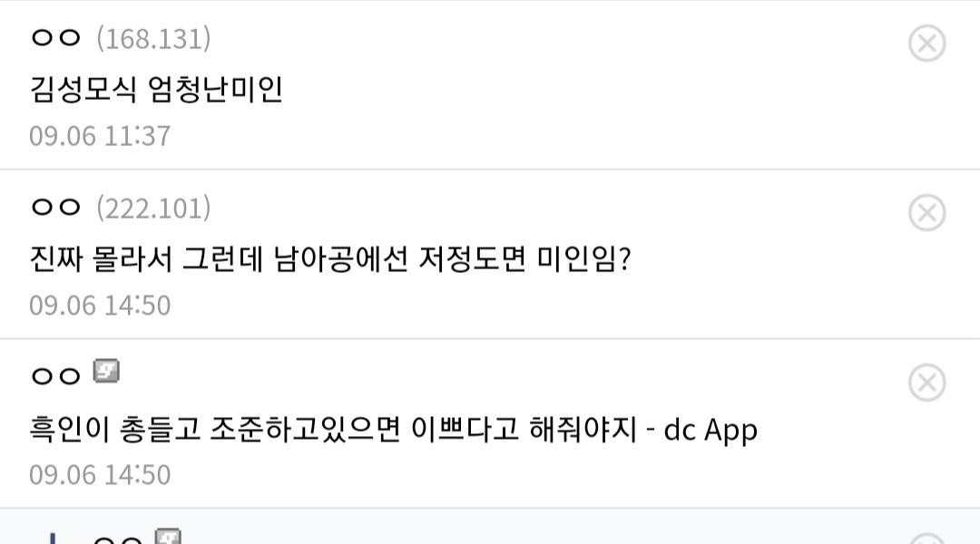Image resolution: width=980 pixels, height=544 pixels.
Task: Tap ㅇㅇ nickname in the bottom reply
Action: 118,540
